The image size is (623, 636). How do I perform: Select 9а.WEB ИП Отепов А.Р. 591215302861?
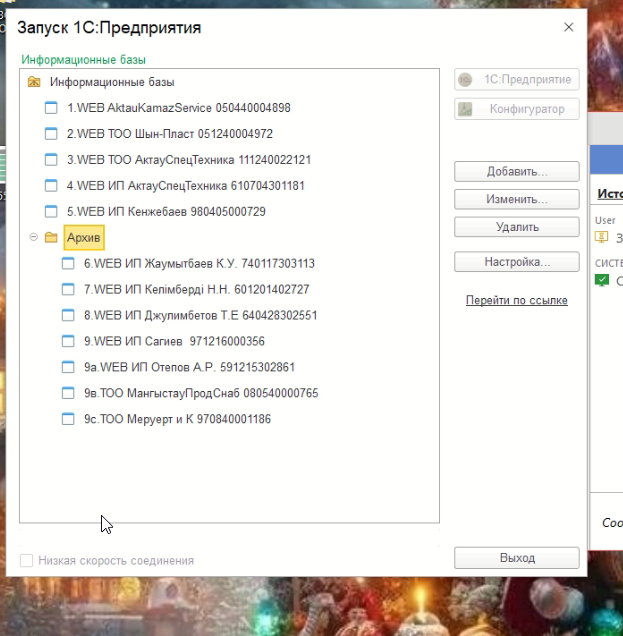(x=189, y=367)
